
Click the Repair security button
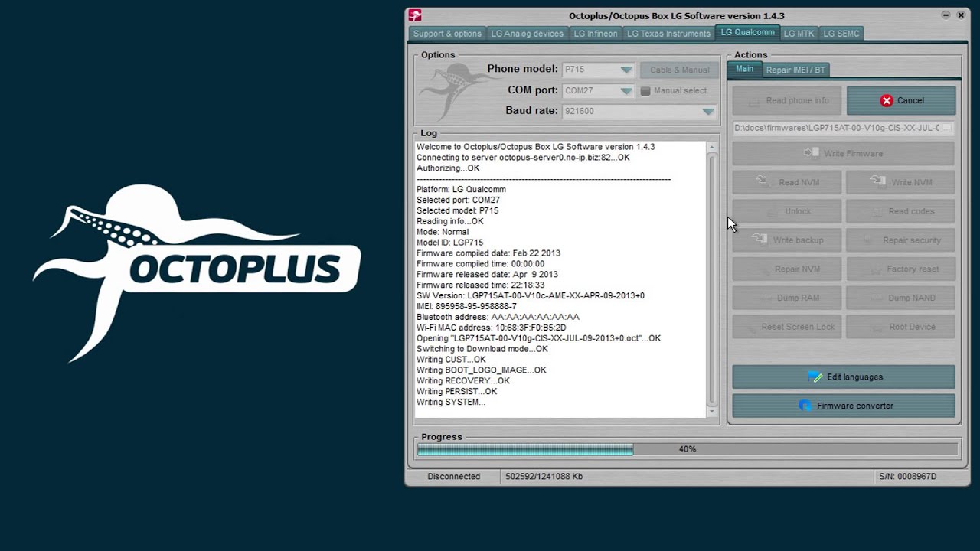(x=901, y=240)
